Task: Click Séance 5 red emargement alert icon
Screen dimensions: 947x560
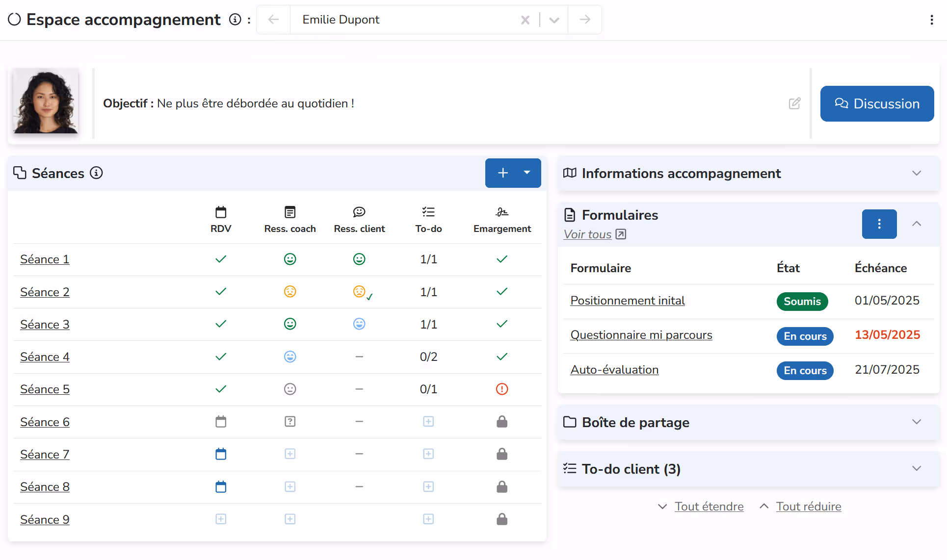Action: pos(502,389)
